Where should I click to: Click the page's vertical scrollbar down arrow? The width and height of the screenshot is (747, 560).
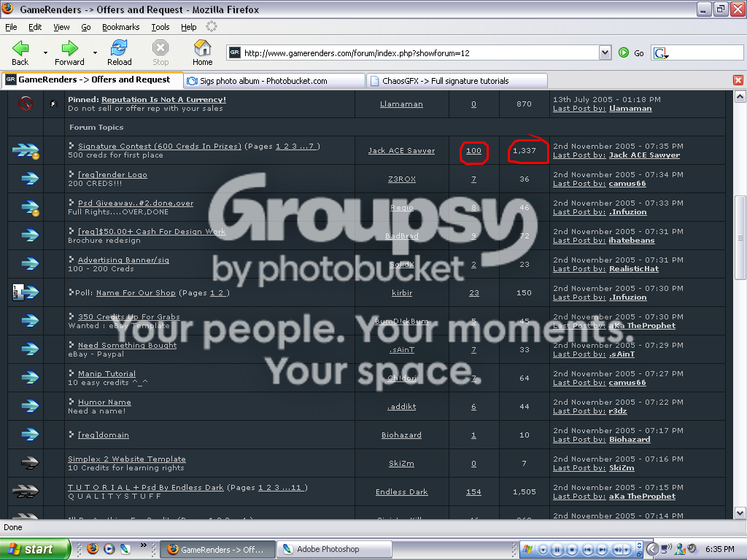click(740, 513)
